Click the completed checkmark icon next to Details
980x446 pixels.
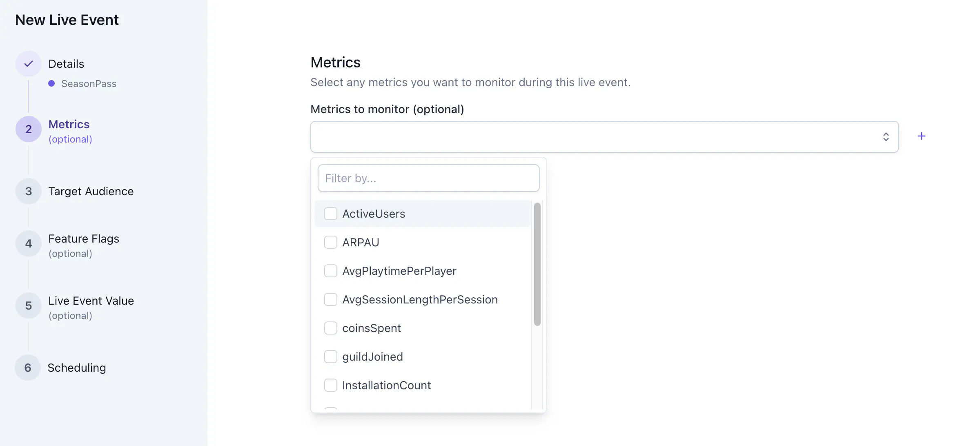coord(28,64)
